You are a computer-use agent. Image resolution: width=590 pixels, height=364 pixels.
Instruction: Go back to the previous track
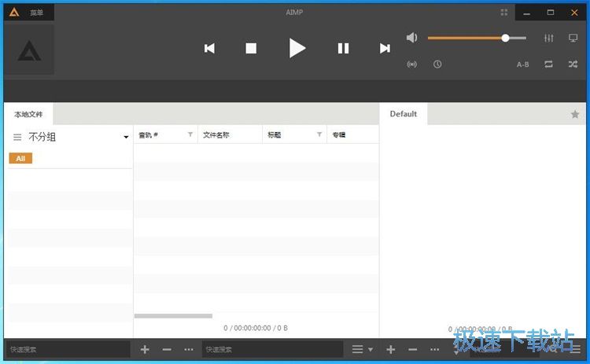pos(209,48)
